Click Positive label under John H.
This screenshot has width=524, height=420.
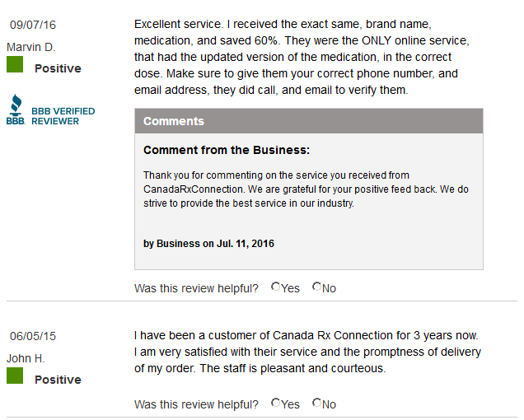click(x=58, y=380)
